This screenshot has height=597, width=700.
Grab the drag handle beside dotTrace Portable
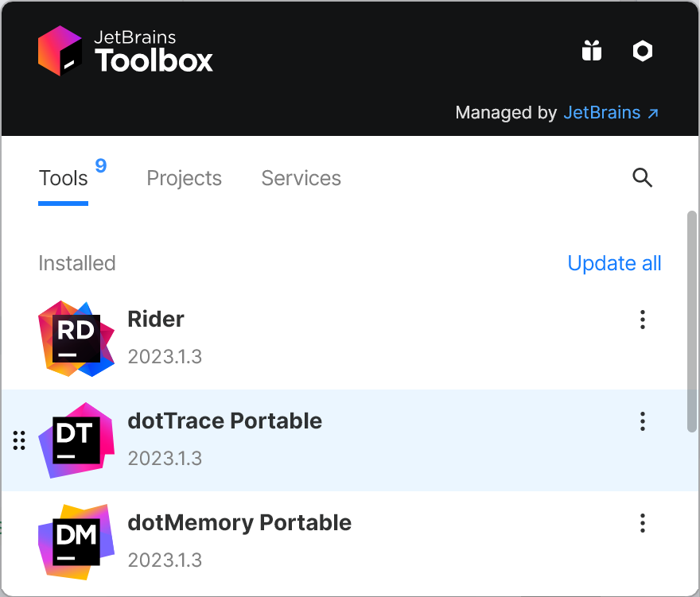(x=19, y=440)
